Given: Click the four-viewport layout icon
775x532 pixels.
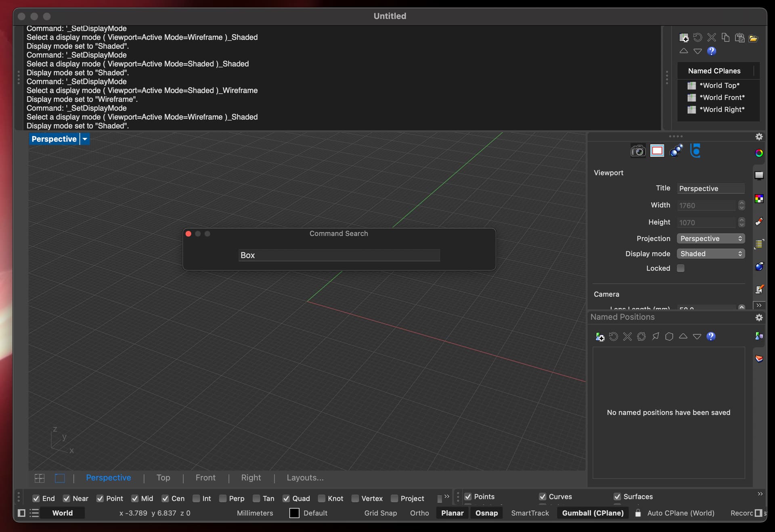Looking at the screenshot, I should pos(40,478).
